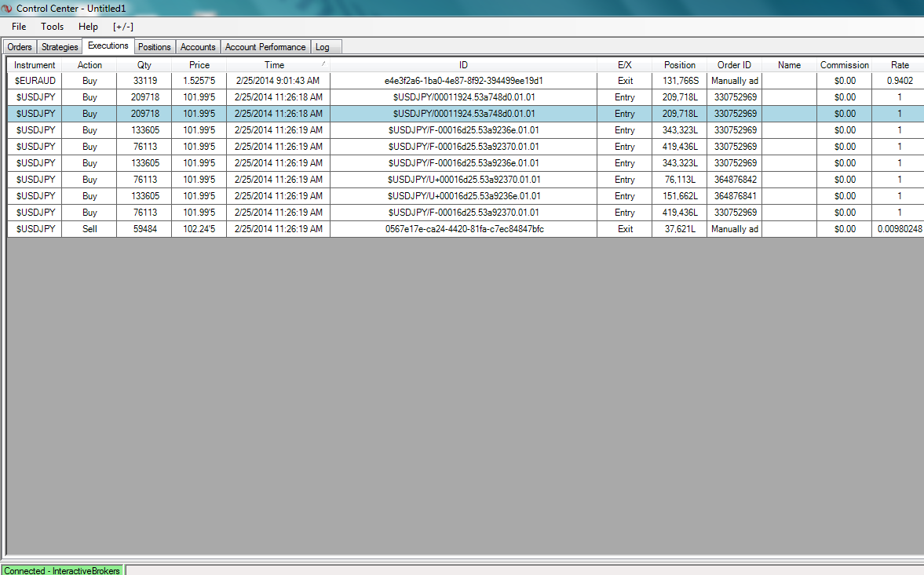Click the Name column header

pos(789,65)
